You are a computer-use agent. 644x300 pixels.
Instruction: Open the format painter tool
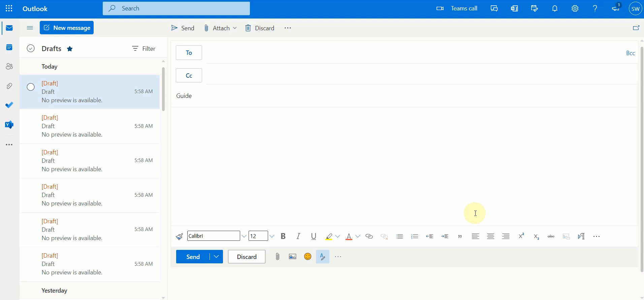coord(180,236)
